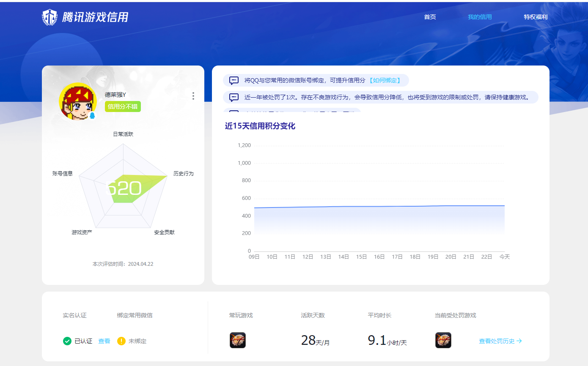
Task: Click the green verified checkmark icon
Action: pos(67,341)
